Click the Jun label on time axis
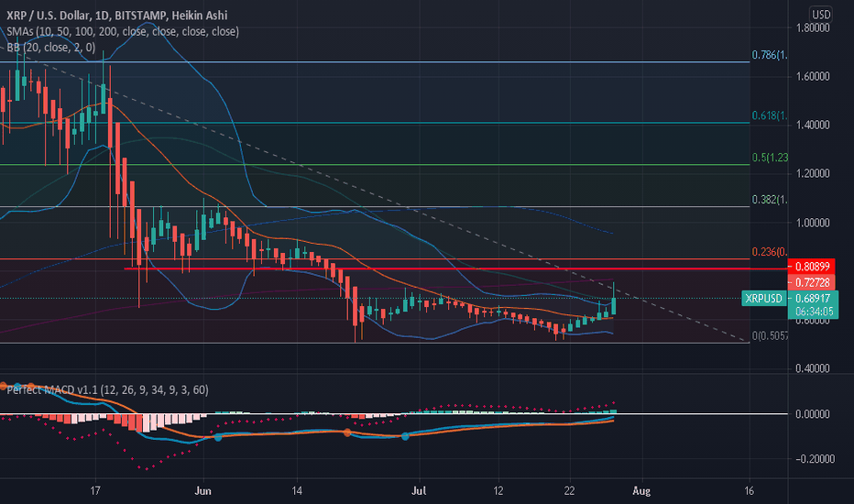The height and width of the screenshot is (504, 854). tap(203, 491)
